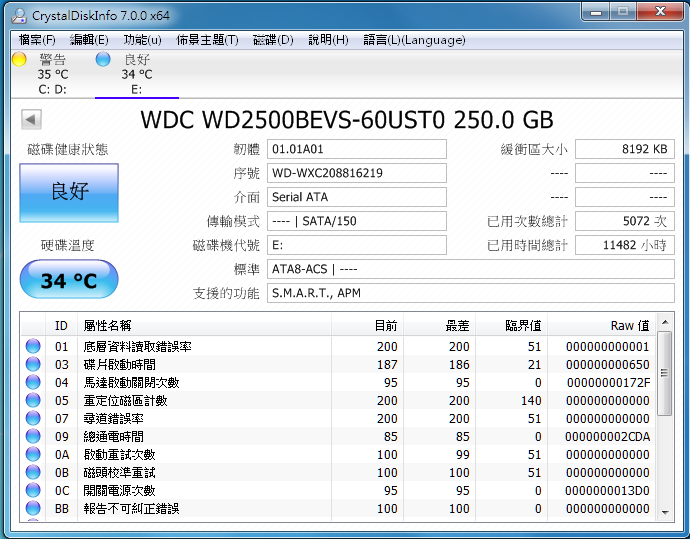Click status circle of attribute 07 row
The height and width of the screenshot is (539, 690).
pos(33,418)
